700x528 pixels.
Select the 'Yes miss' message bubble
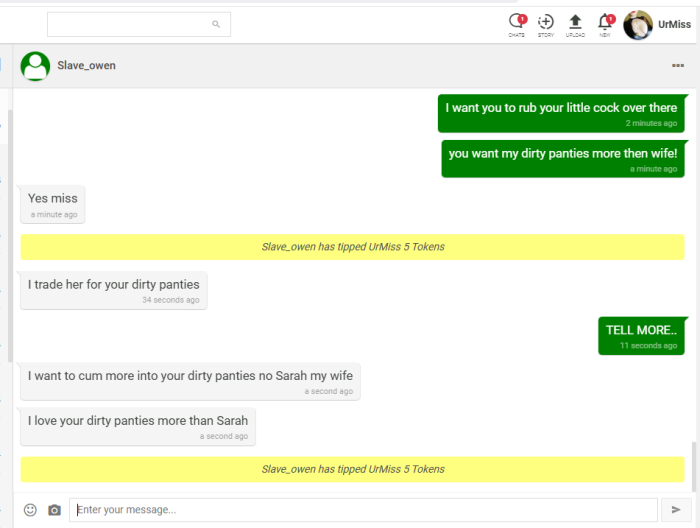click(53, 204)
